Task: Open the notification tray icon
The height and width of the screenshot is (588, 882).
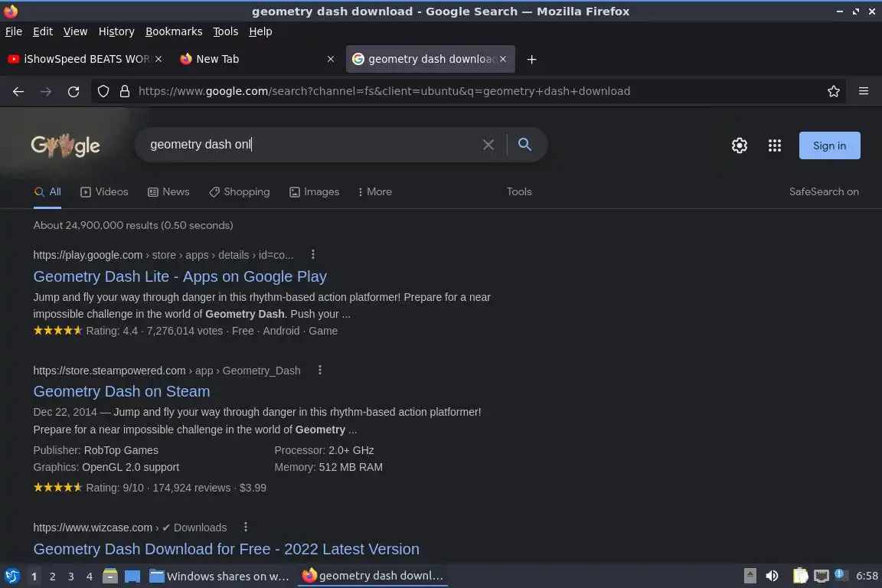Action: click(x=840, y=574)
